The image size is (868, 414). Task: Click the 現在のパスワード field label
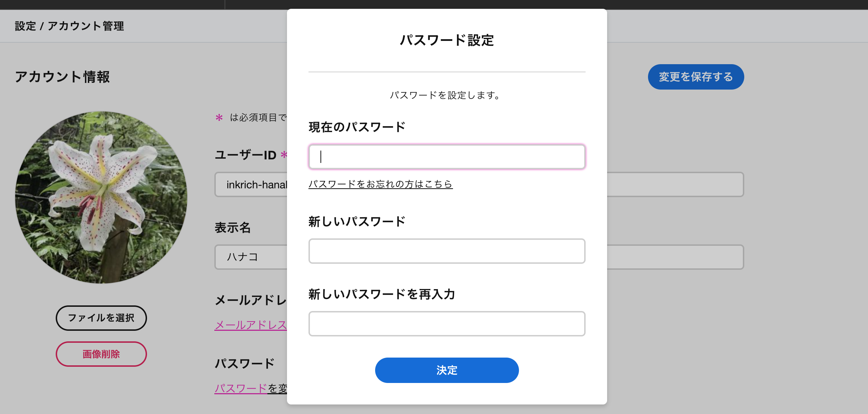point(357,127)
